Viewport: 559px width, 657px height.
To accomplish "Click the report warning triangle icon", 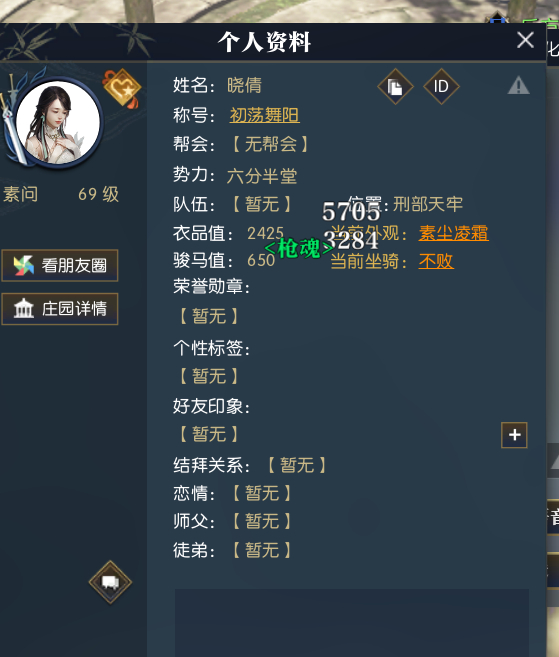I will coord(518,85).
